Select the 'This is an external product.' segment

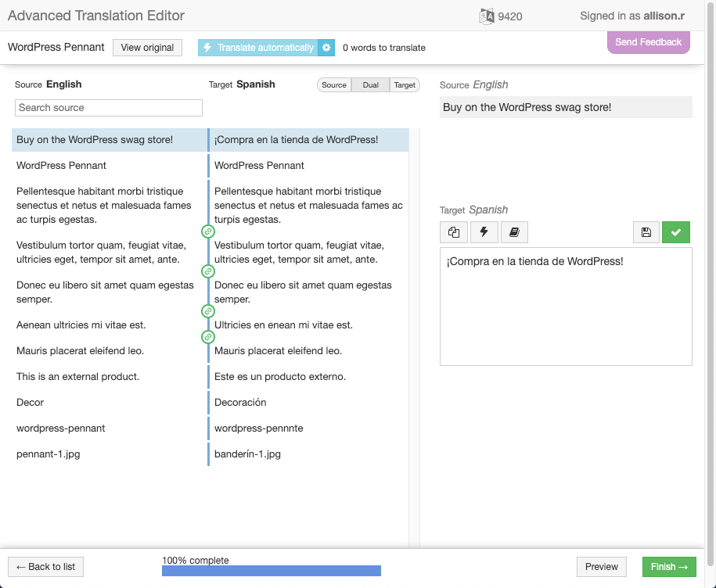(x=78, y=377)
